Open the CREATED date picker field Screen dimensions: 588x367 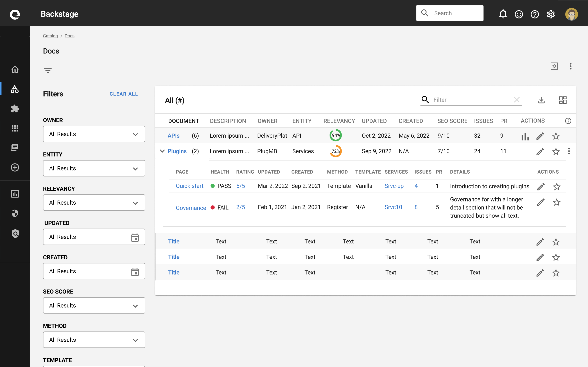tap(94, 271)
